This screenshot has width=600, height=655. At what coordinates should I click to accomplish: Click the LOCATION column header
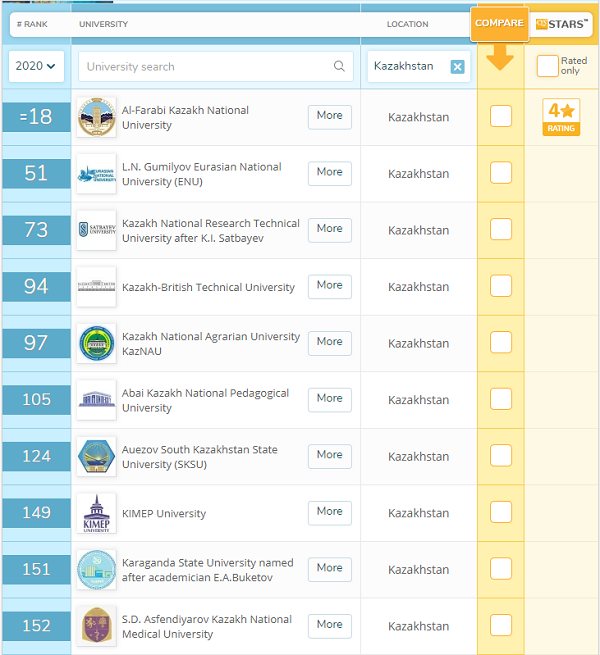pyautogui.click(x=407, y=24)
